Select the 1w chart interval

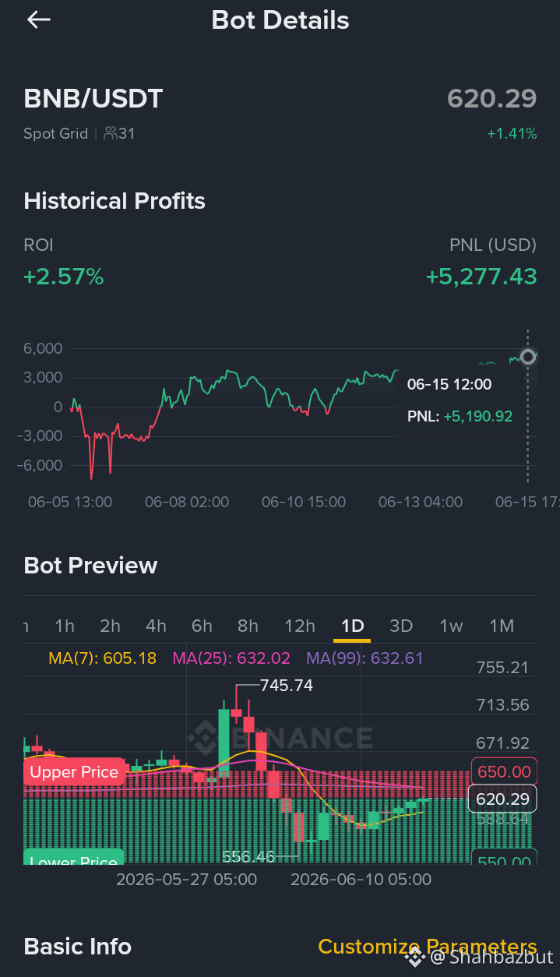pos(451,626)
